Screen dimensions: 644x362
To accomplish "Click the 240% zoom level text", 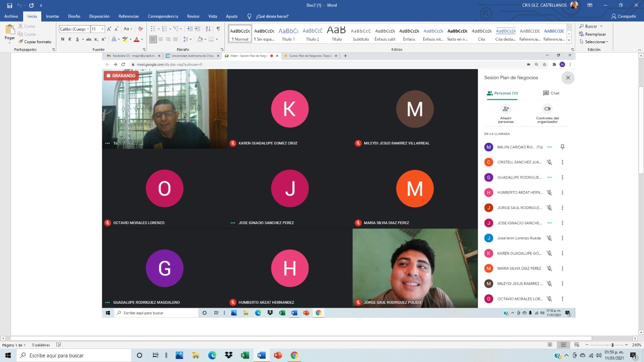I will coord(636,345).
